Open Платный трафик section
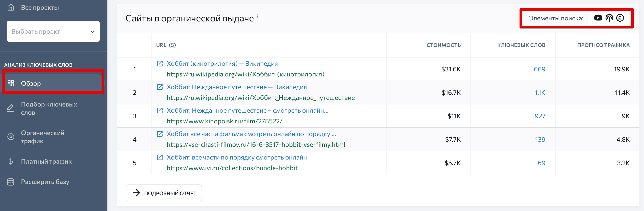This screenshot has width=644, height=211. pos(46,161)
